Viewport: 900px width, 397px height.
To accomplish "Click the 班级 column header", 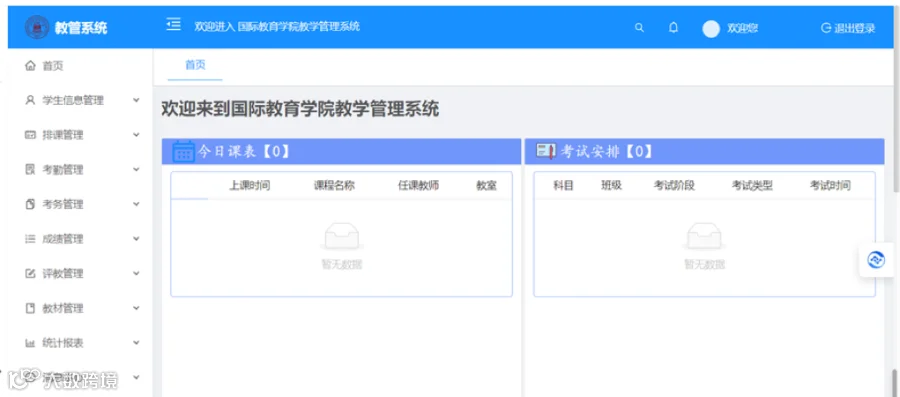I will click(x=611, y=185).
